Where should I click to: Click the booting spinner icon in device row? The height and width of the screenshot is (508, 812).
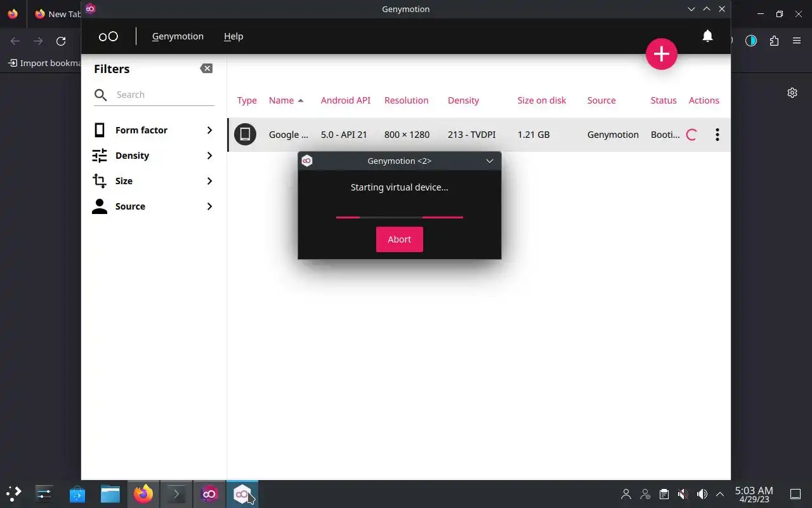[x=691, y=135]
